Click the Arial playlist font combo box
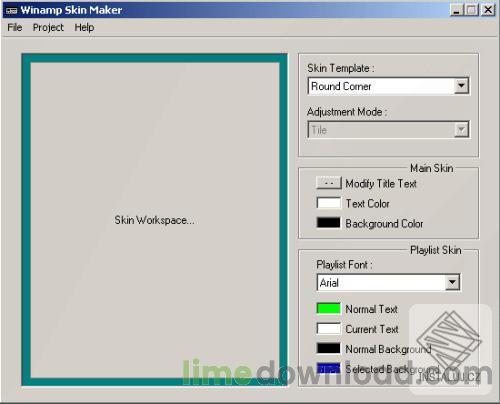This screenshot has width=500, height=404. tap(389, 283)
